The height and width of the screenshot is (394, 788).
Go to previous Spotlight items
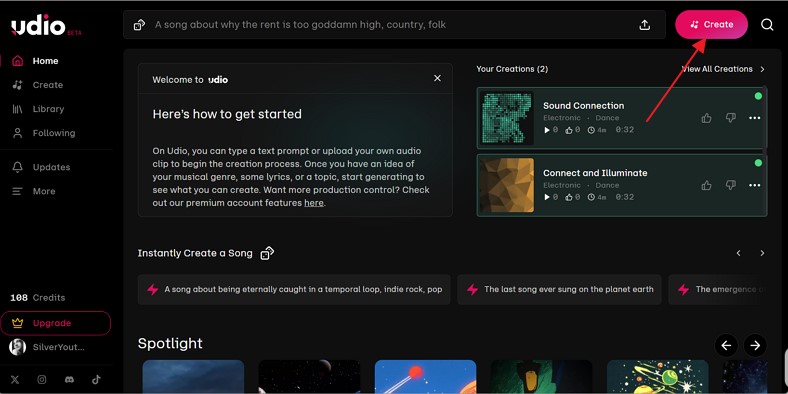(x=726, y=345)
